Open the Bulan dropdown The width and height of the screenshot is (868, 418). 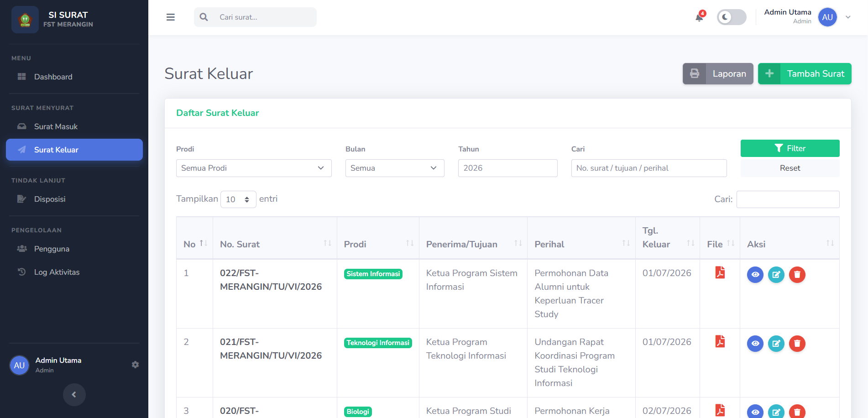pyautogui.click(x=395, y=168)
